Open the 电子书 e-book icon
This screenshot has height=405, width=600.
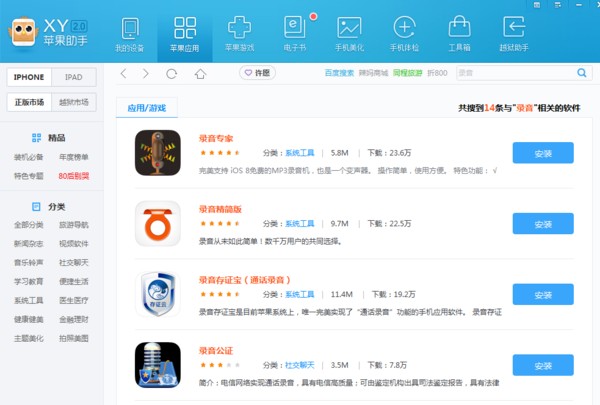(x=295, y=27)
